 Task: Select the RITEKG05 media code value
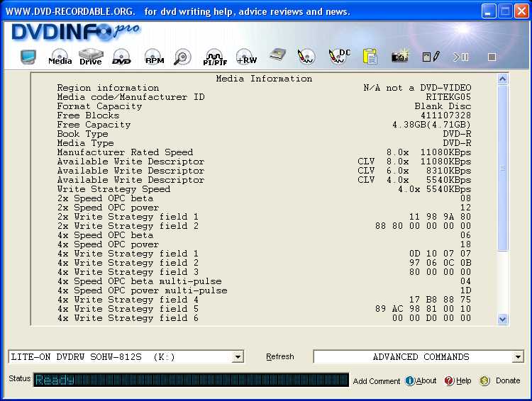tap(448, 97)
